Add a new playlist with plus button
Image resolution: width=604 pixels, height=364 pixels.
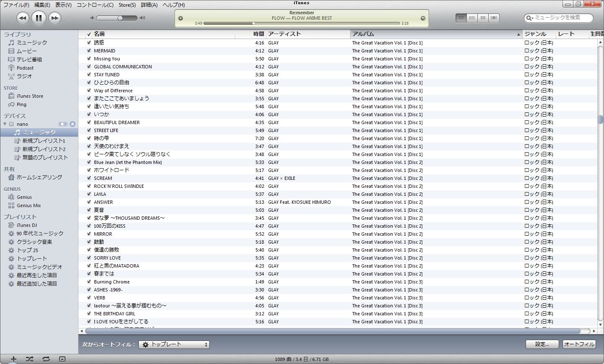(x=13, y=359)
